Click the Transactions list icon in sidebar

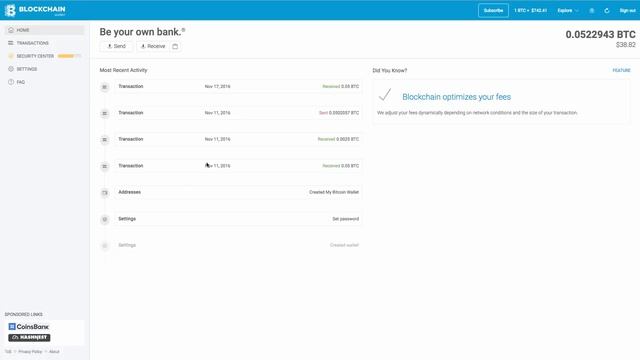click(x=11, y=43)
